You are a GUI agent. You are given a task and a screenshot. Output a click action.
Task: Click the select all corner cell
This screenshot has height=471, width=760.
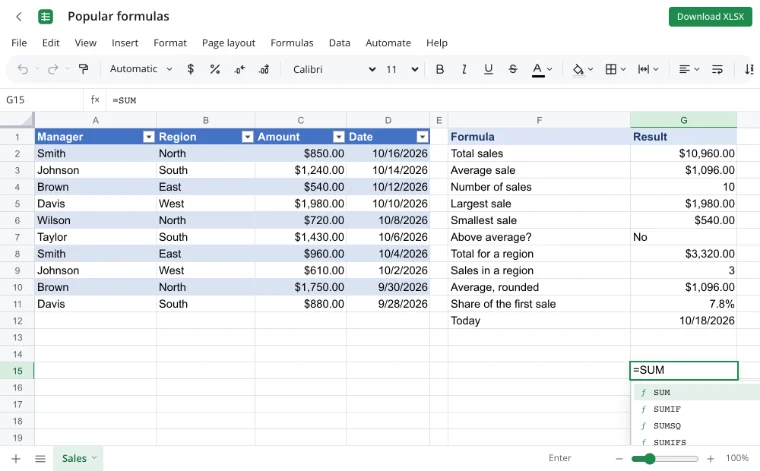click(17, 120)
